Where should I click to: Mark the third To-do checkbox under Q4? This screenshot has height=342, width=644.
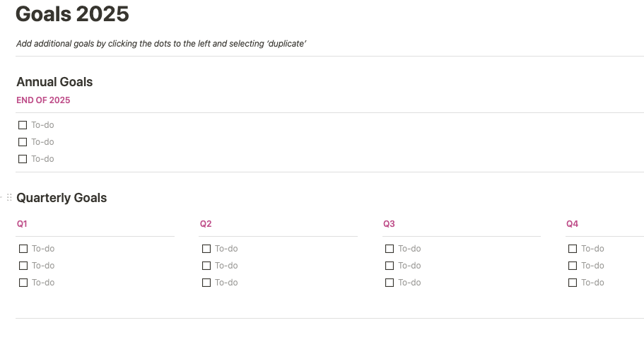point(573,283)
